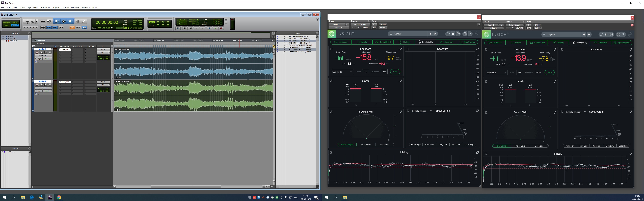Pause metering in the left Insight window
Image resolution: width=644 pixels, height=201 pixels.
453,34
